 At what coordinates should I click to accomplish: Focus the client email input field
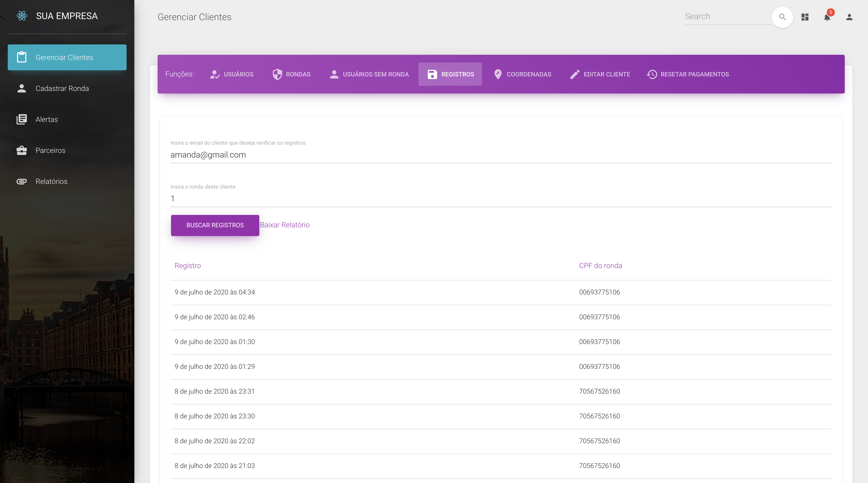501,155
